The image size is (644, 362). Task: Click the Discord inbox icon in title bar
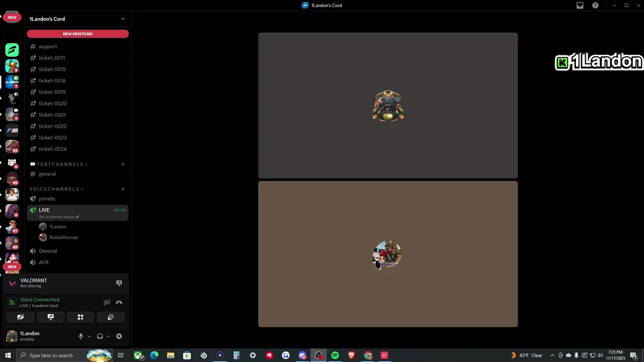point(580,6)
